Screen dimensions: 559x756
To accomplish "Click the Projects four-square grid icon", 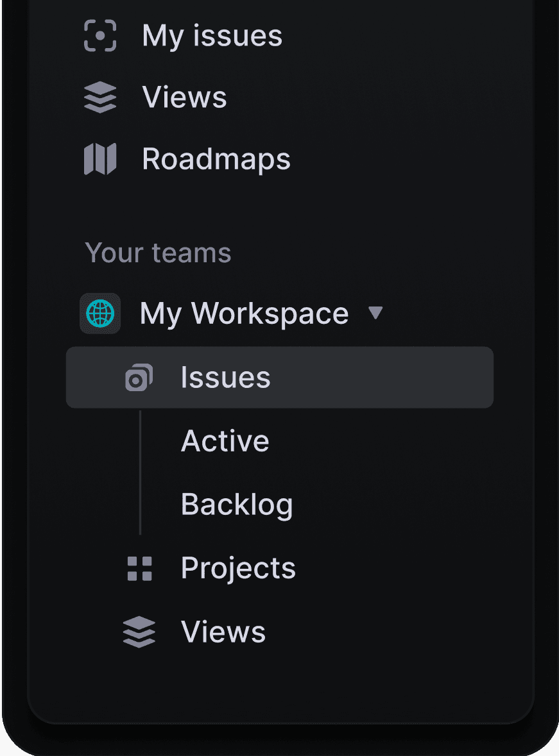I will (x=139, y=569).
